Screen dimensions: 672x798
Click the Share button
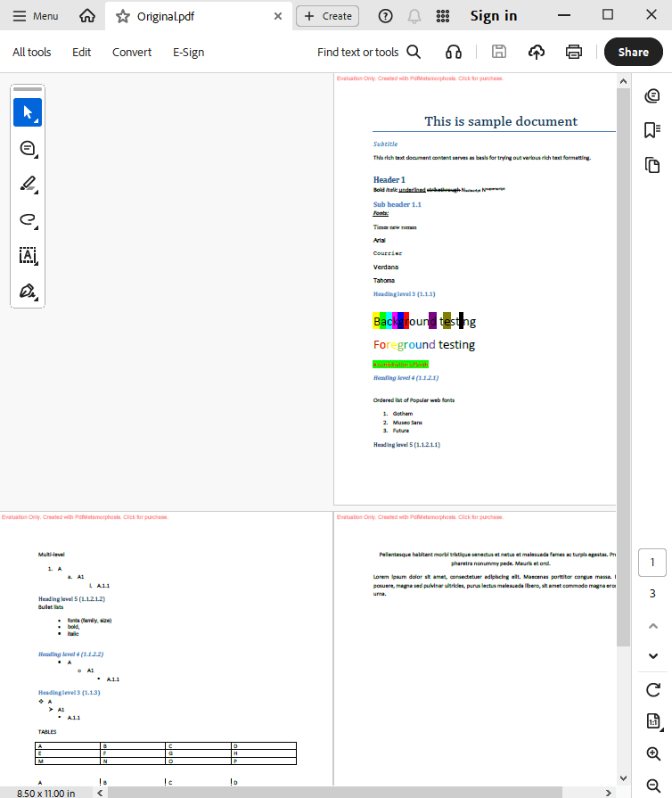[x=634, y=52]
